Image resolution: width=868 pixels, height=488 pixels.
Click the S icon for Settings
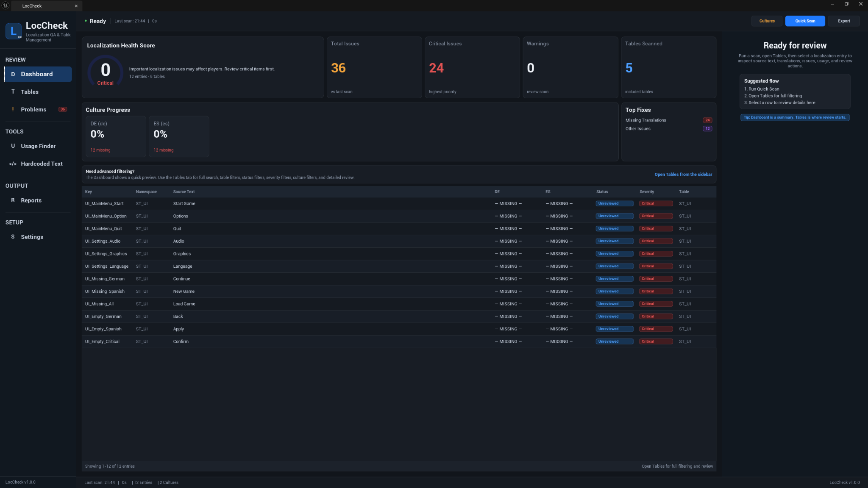[13, 237]
